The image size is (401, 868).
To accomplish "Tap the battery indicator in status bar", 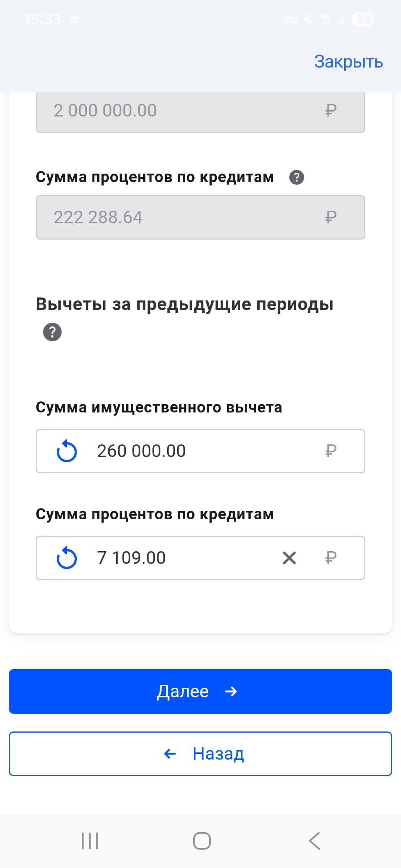I will click(363, 19).
